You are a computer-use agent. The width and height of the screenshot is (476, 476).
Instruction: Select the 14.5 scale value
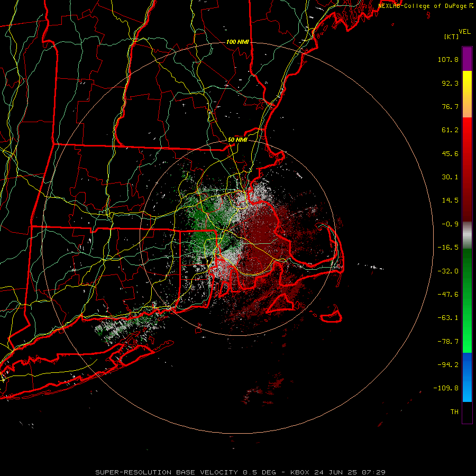click(450, 200)
